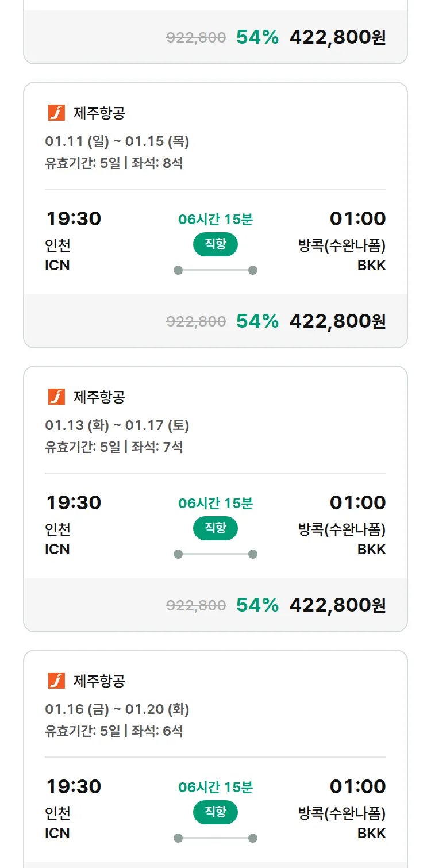Screen dimensions: 431x868
Task: Click the 19:30 departure time on the 01.16 flight
Action: 74,786
